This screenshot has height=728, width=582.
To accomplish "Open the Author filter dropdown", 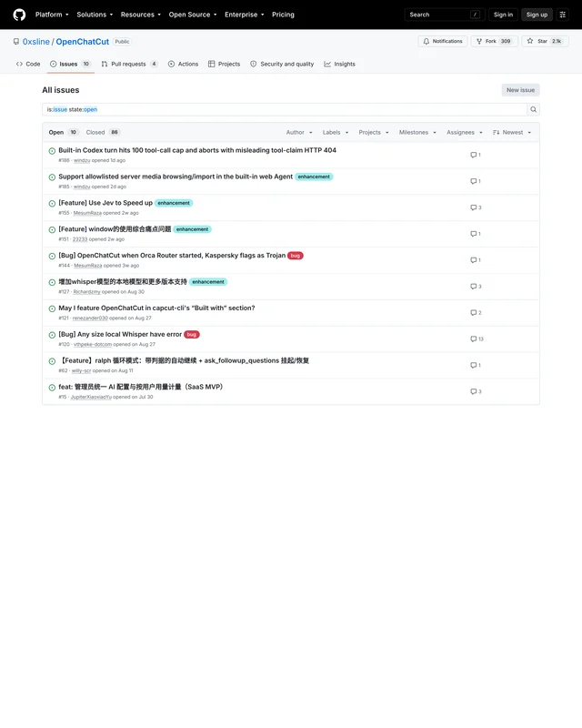I will 299,133.
